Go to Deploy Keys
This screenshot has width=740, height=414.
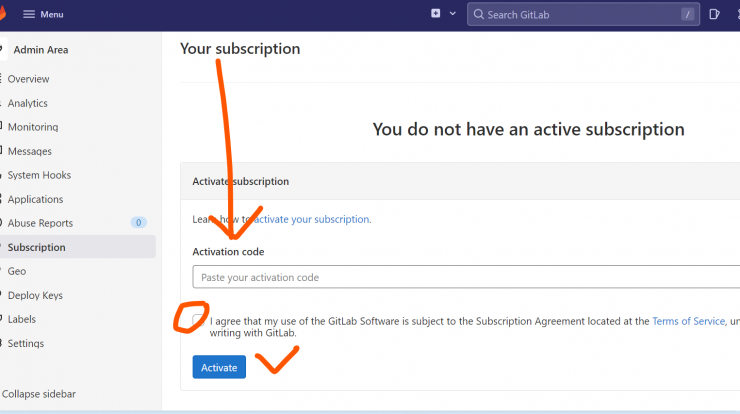point(35,295)
